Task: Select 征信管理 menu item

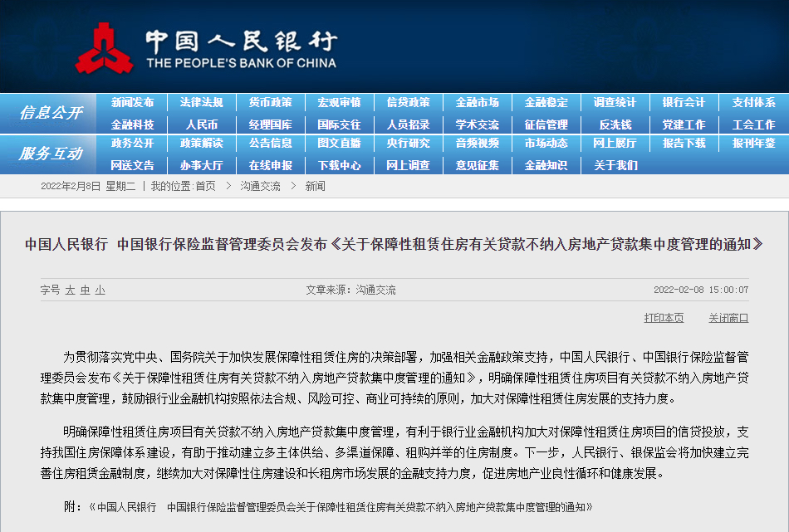Action: click(x=546, y=124)
